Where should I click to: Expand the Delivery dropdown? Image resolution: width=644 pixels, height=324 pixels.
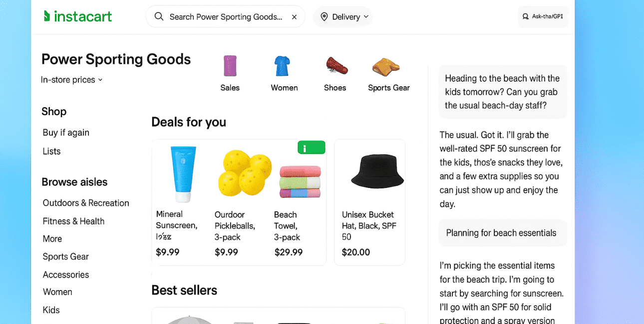(366, 17)
